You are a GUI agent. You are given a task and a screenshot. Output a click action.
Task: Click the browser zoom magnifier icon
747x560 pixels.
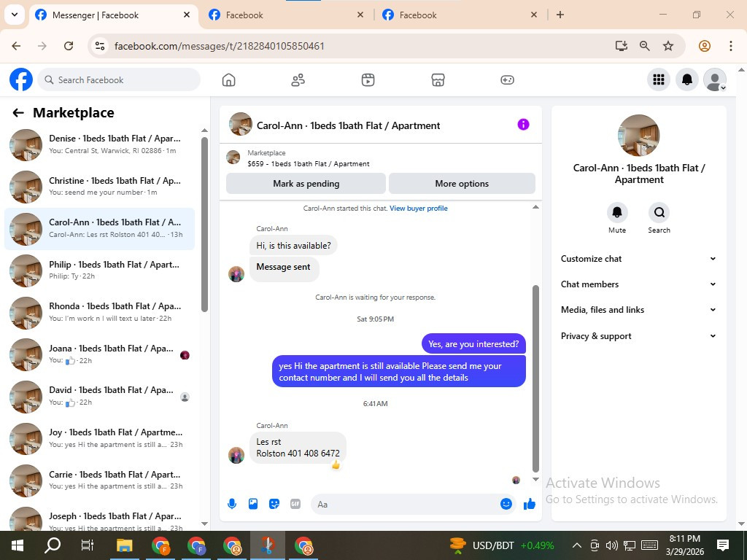(645, 46)
